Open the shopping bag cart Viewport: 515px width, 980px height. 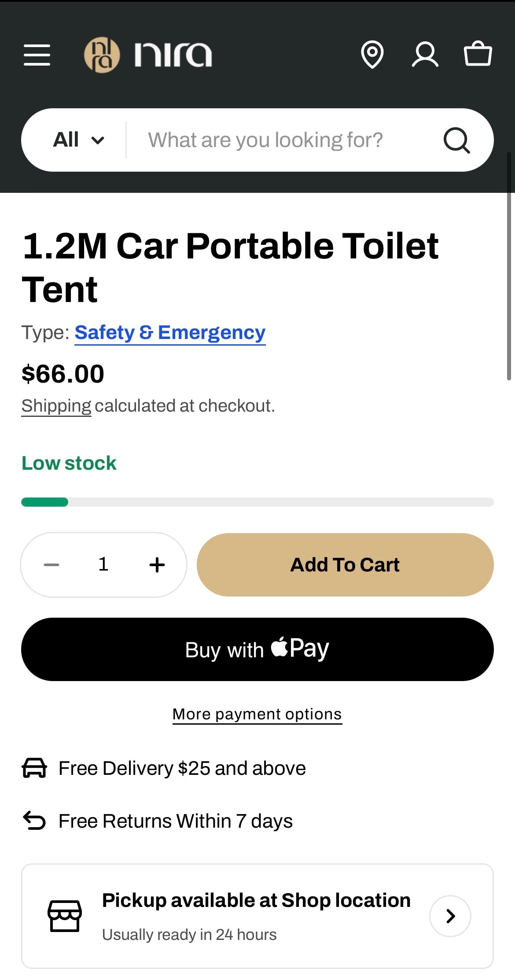[478, 54]
